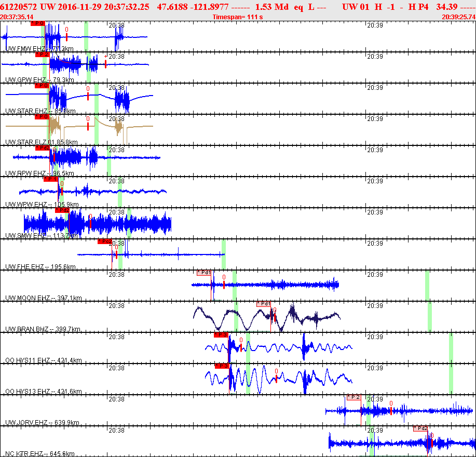Click the UW FMW EHZ 77.2km station label
Screen dimensions: 476x457
click(39, 49)
